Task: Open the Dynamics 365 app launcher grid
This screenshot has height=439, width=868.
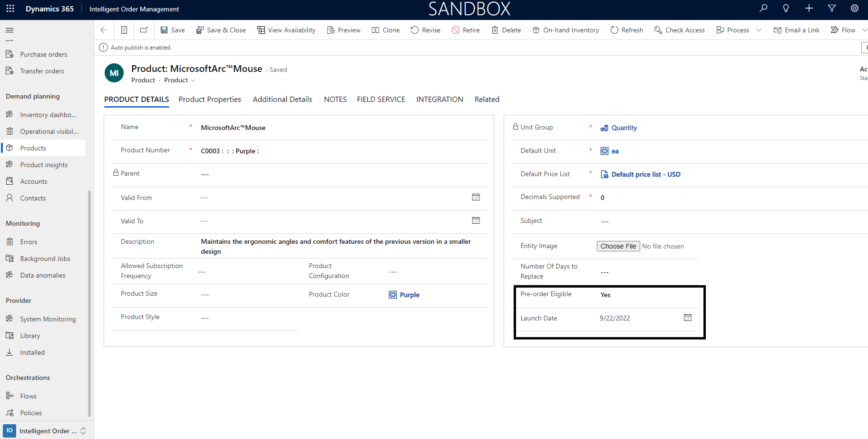Action: pyautogui.click(x=10, y=9)
